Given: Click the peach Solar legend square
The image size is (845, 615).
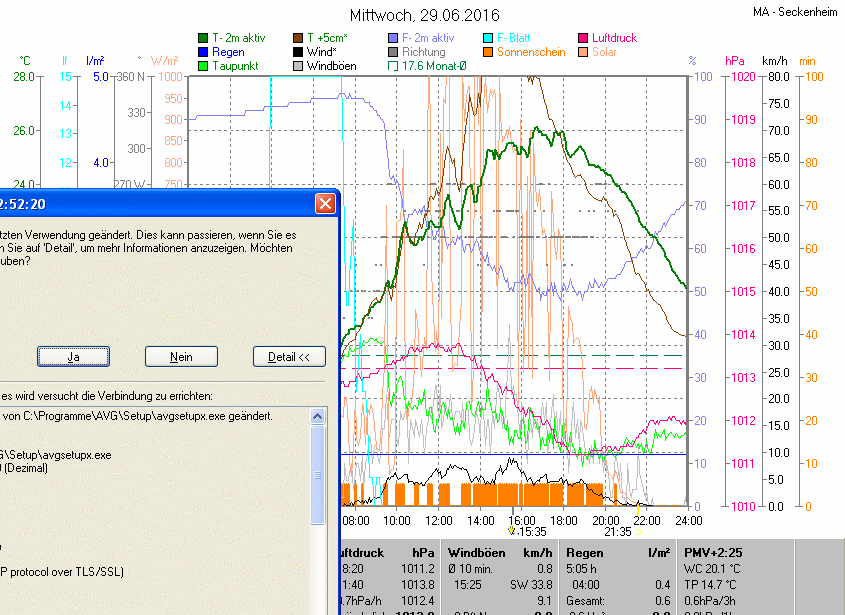Looking at the screenshot, I should 583,52.
